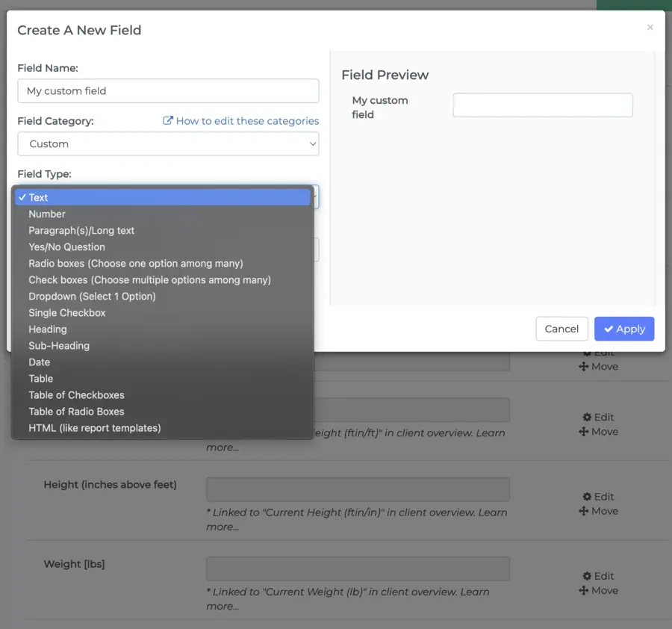Click the Edit gear for Weight [lbs]

pyautogui.click(x=597, y=575)
